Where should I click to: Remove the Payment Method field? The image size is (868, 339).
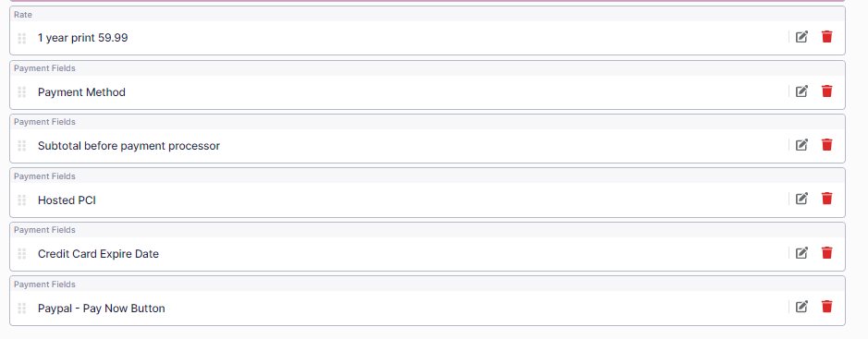coord(827,91)
